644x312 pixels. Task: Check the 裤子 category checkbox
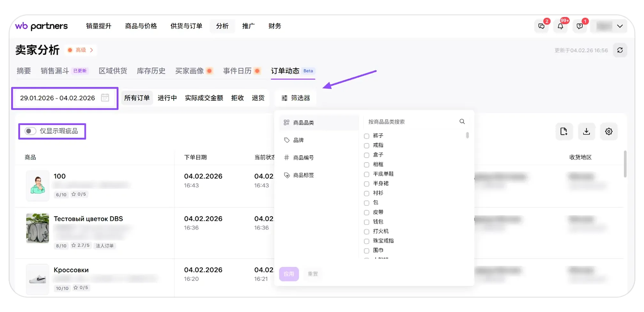click(x=367, y=136)
